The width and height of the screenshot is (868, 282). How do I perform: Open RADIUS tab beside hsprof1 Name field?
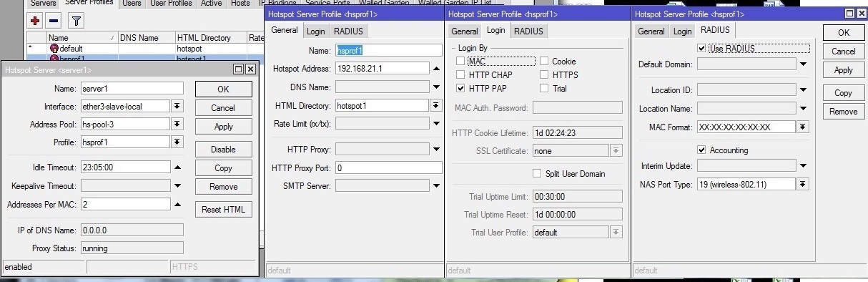348,31
